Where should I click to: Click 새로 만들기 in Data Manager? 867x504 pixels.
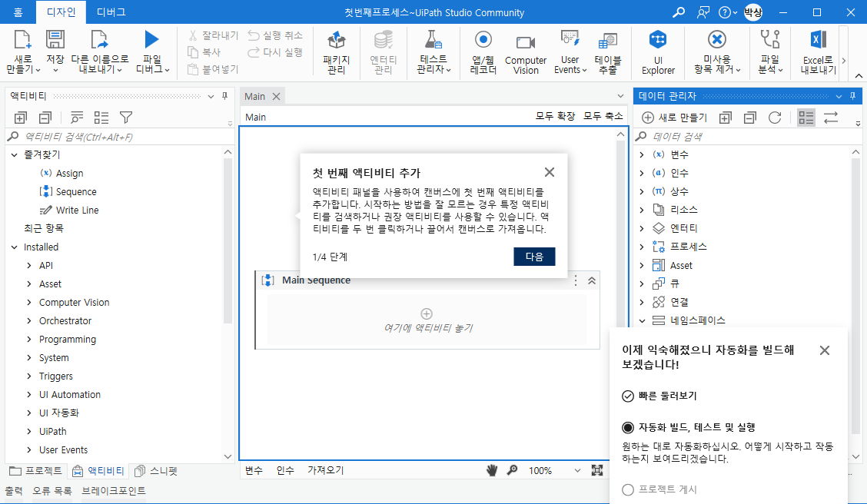(675, 117)
